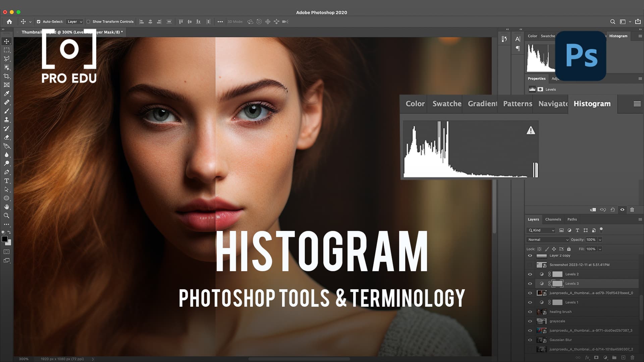Select the Eyedropper tool
The width and height of the screenshot is (644, 362).
pos(6,94)
